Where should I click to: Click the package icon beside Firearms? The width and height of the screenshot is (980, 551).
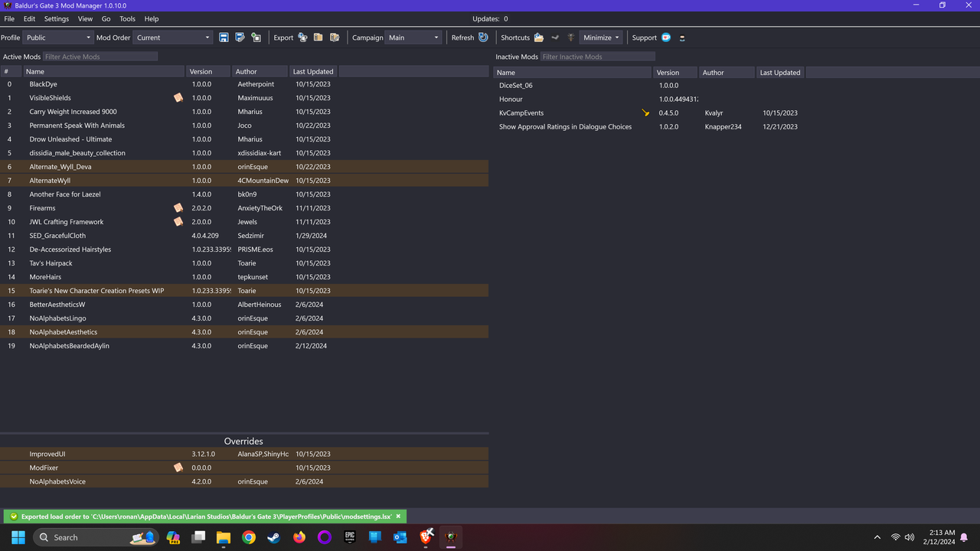click(178, 207)
